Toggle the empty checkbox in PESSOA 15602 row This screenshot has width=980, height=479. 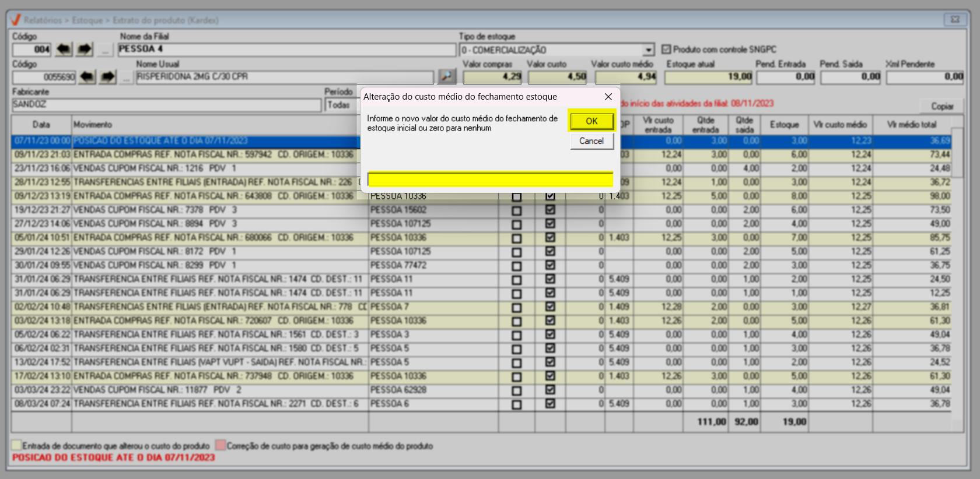point(516,210)
